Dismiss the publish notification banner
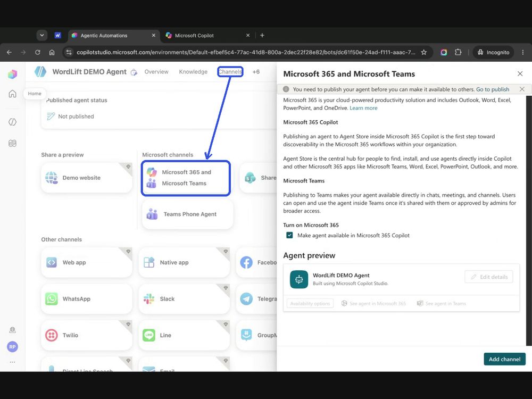532x399 pixels. pyautogui.click(x=522, y=89)
